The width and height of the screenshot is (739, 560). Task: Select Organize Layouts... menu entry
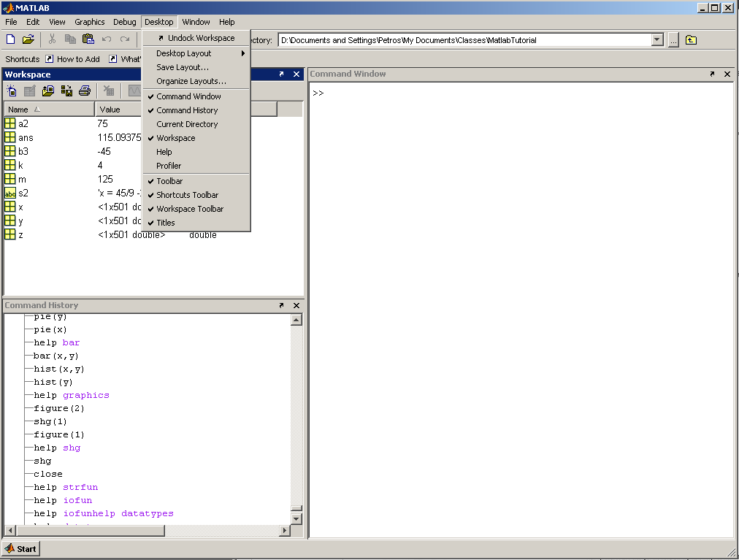[196, 81]
